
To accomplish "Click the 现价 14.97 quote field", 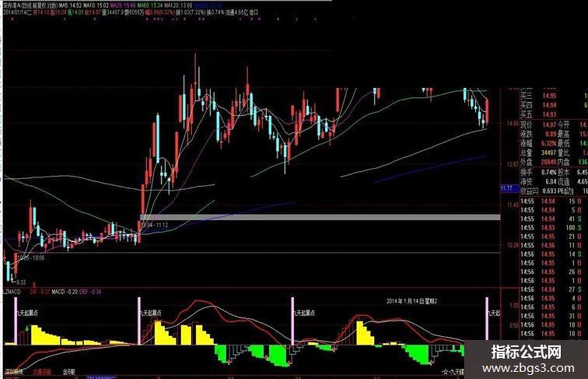I will [x=538, y=124].
